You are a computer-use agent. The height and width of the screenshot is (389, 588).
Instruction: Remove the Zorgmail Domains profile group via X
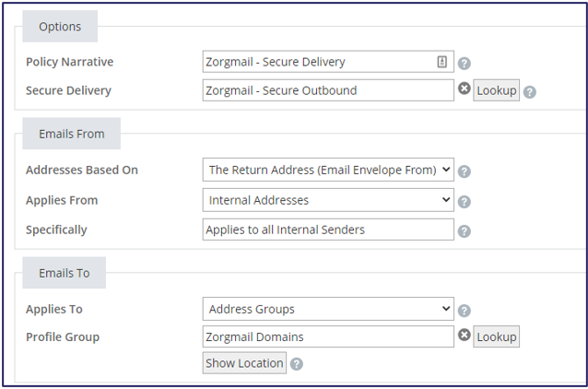(x=465, y=336)
